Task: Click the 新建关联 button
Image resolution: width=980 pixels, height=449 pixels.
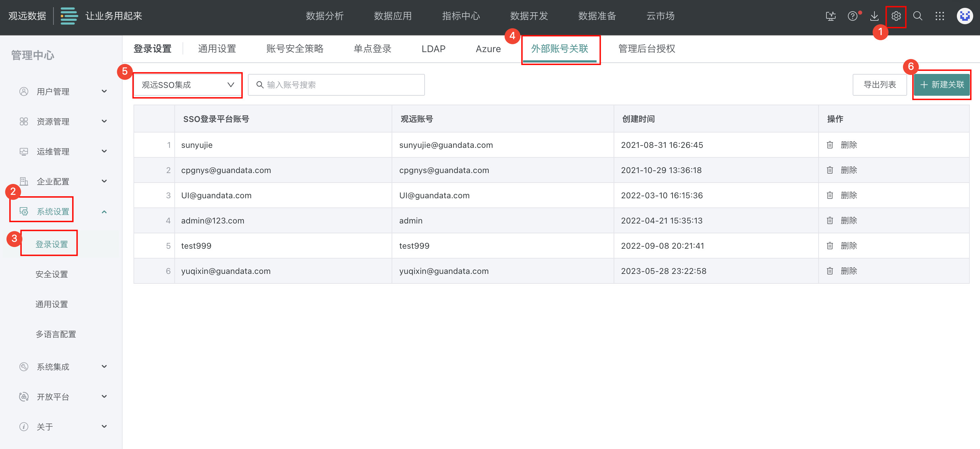Action: click(941, 84)
